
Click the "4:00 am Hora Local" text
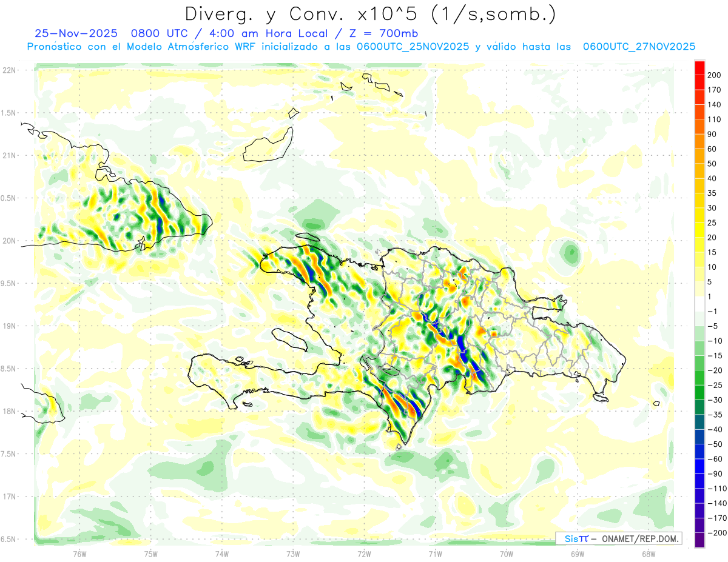(x=269, y=33)
